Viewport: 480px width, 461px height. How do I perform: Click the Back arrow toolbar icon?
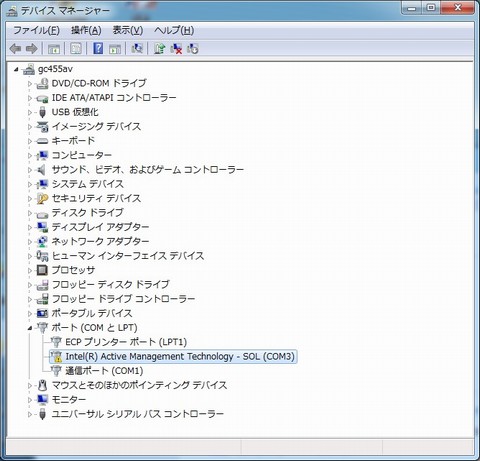click(15, 49)
